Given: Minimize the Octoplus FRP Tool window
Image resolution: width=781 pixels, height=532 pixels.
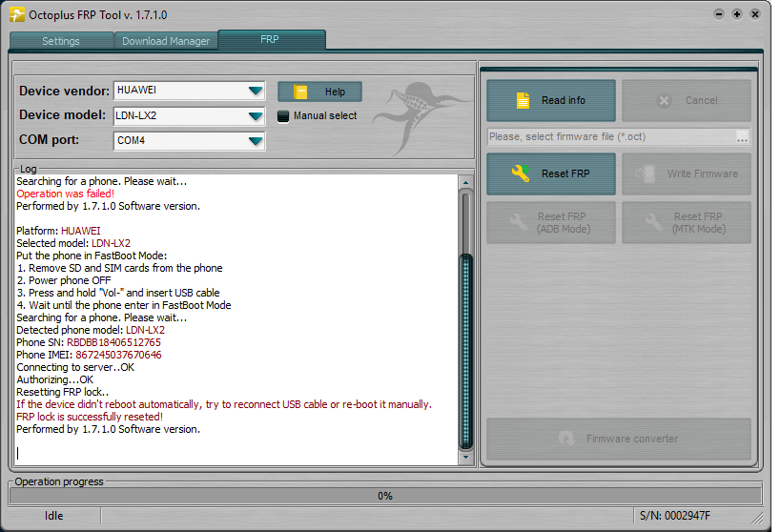Looking at the screenshot, I should click(719, 14).
